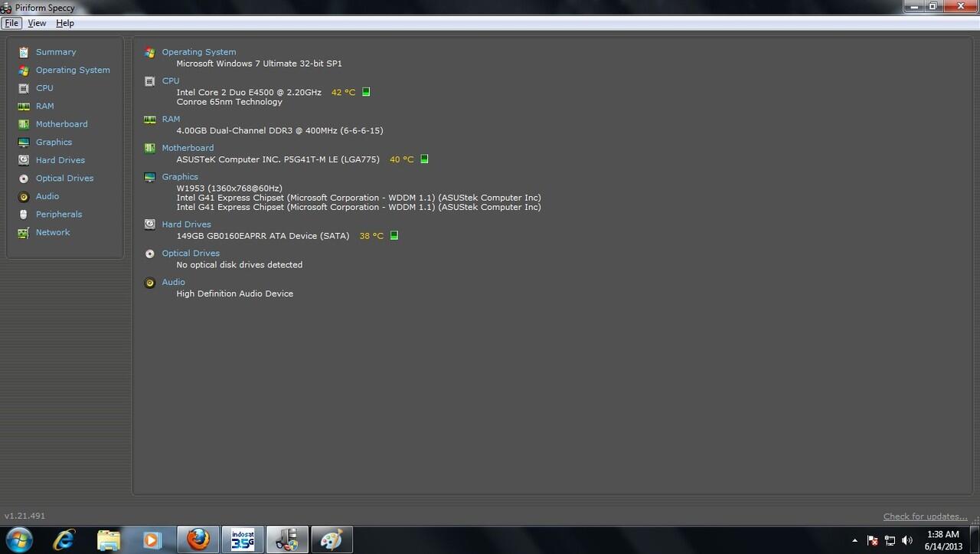The width and height of the screenshot is (980, 554).
Task: Click Check for updates link
Action: (926, 516)
